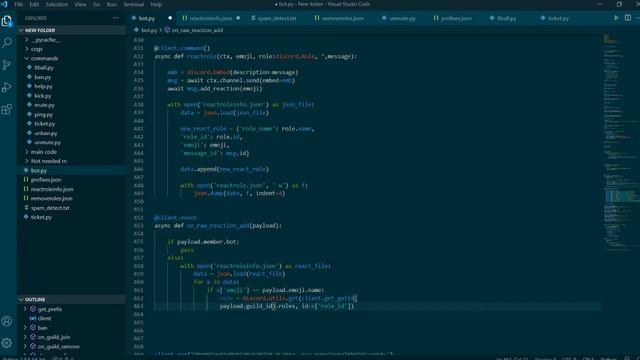Open the File menu
Viewport: 640px width, 360px height.
[x=19, y=4]
